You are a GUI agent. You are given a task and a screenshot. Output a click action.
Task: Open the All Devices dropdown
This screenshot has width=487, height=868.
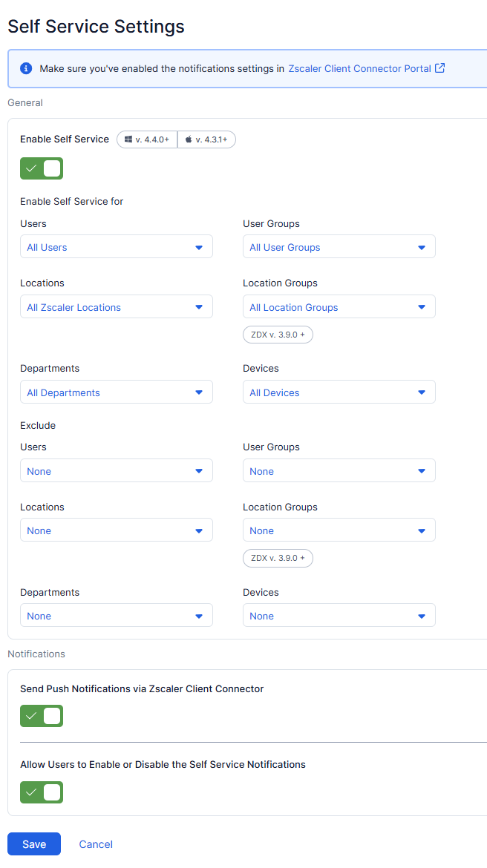point(339,392)
